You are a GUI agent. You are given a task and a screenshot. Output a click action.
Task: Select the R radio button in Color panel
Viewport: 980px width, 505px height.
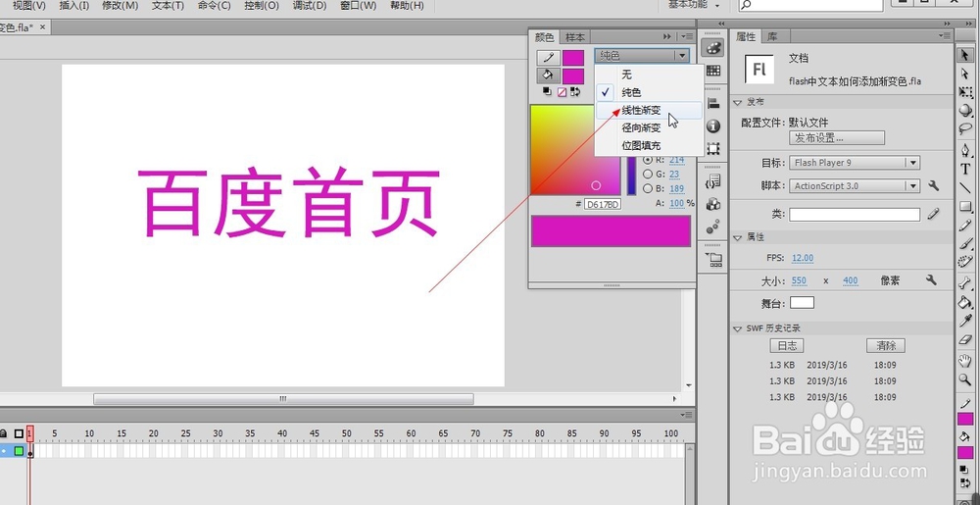point(648,160)
